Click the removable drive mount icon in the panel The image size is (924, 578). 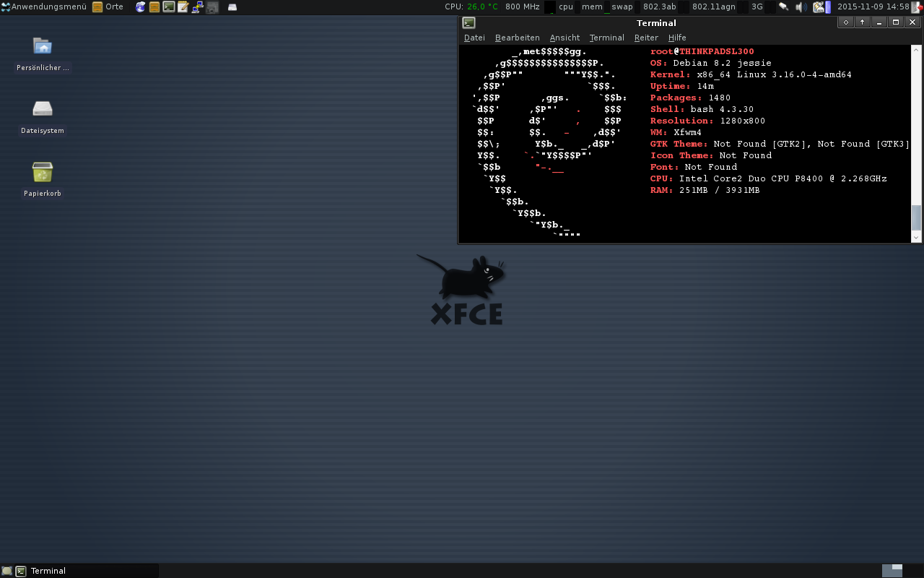(232, 7)
